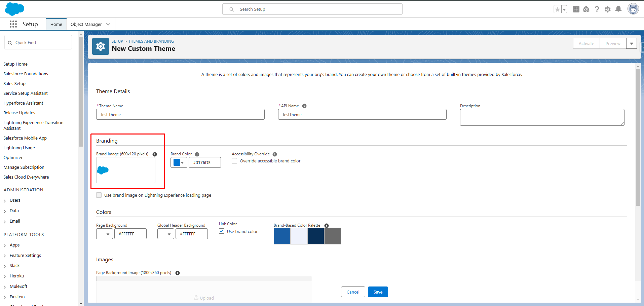Viewport: 644px width, 306px height.
Task: Open the App Launcher grid icon
Action: click(x=13, y=24)
